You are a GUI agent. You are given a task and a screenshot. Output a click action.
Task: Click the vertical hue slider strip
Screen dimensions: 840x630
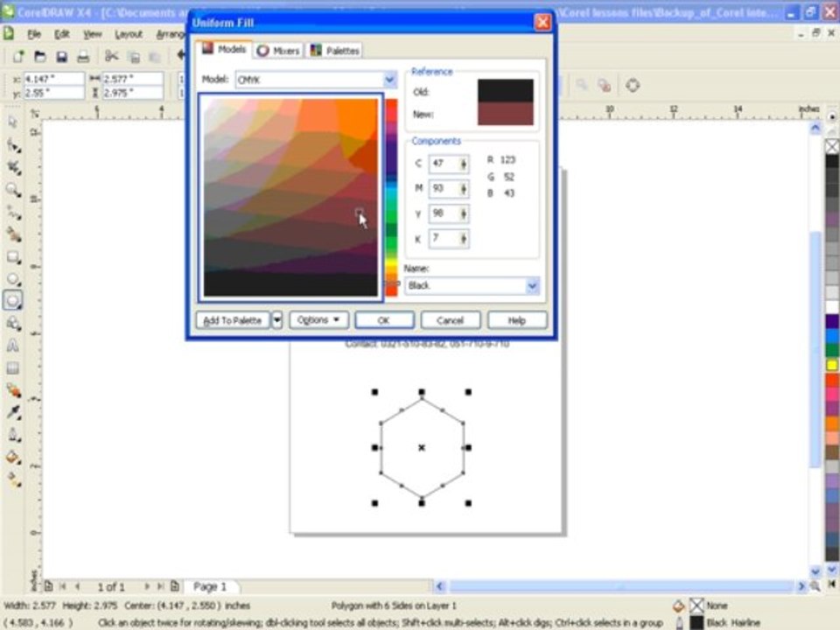(x=392, y=197)
